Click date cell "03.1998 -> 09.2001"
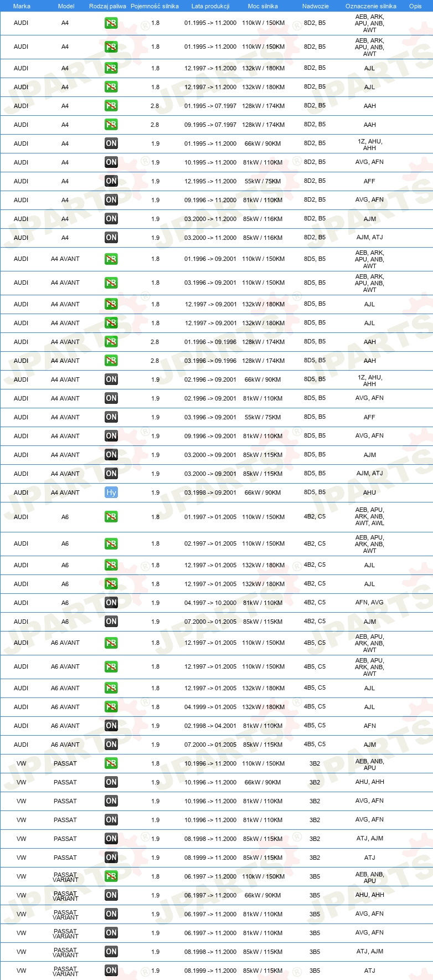Image resolution: width=433 pixels, height=980 pixels. (x=210, y=492)
